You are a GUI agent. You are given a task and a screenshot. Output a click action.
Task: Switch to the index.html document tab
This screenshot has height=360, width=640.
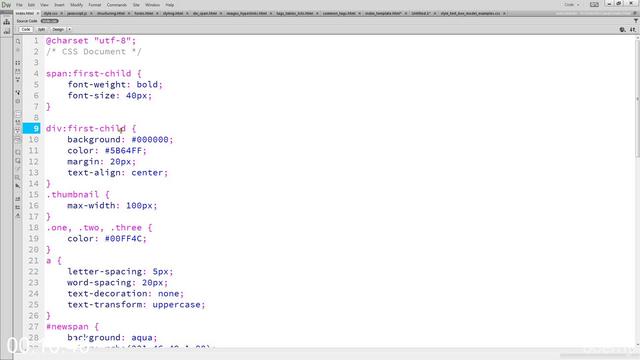pos(24,13)
